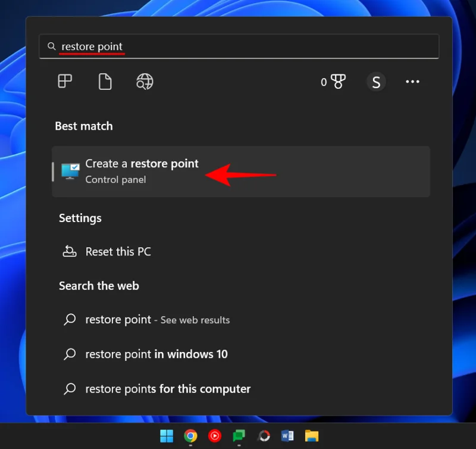Open more search options via the ellipsis
The image size is (476, 449).
tap(412, 82)
